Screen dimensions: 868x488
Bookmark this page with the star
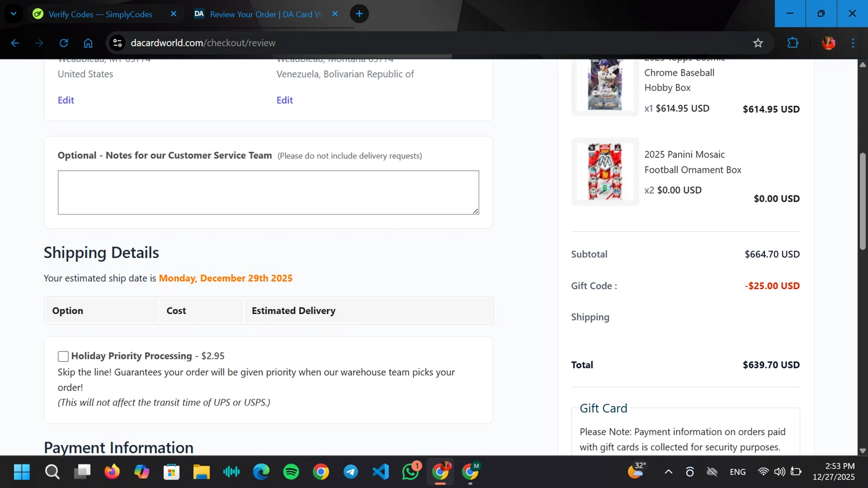click(x=758, y=43)
